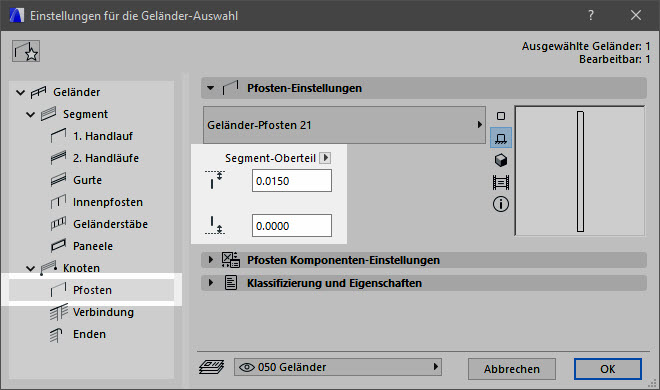The image size is (660, 390).
Task: Select the 2D symbol preview icon
Action: pos(501,116)
